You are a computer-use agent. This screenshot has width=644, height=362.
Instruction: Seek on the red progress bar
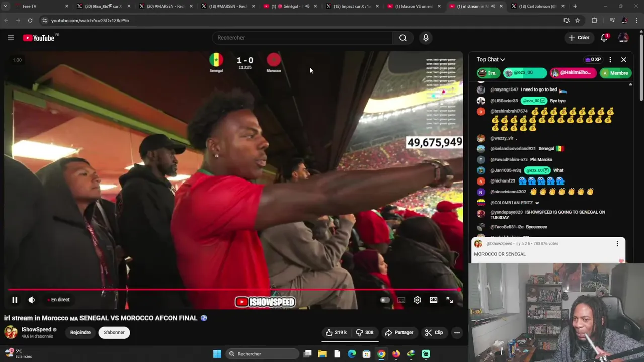point(234,290)
